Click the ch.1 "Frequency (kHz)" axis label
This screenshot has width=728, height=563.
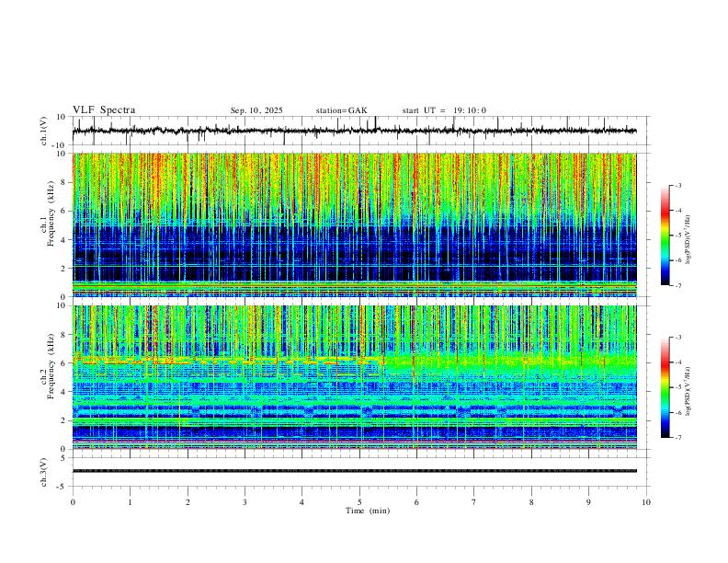pyautogui.click(x=51, y=213)
